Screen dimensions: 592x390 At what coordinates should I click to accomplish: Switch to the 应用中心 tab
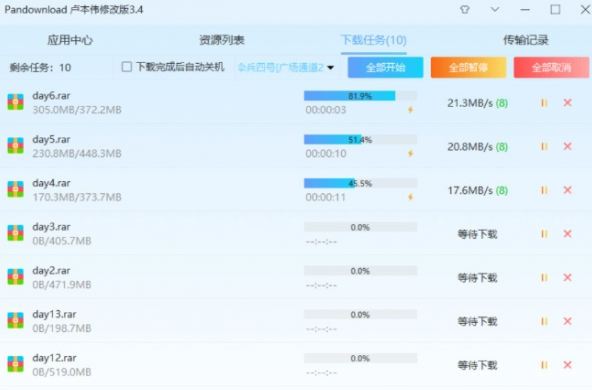70,40
